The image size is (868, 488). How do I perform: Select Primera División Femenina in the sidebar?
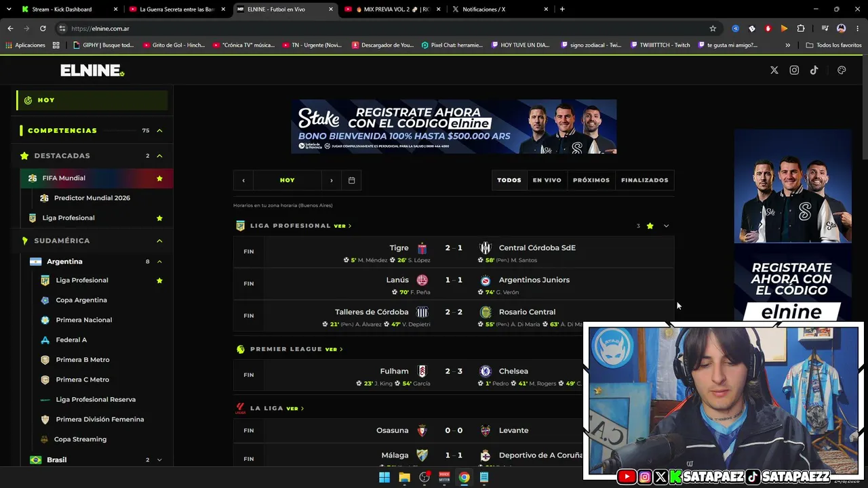tap(100, 420)
